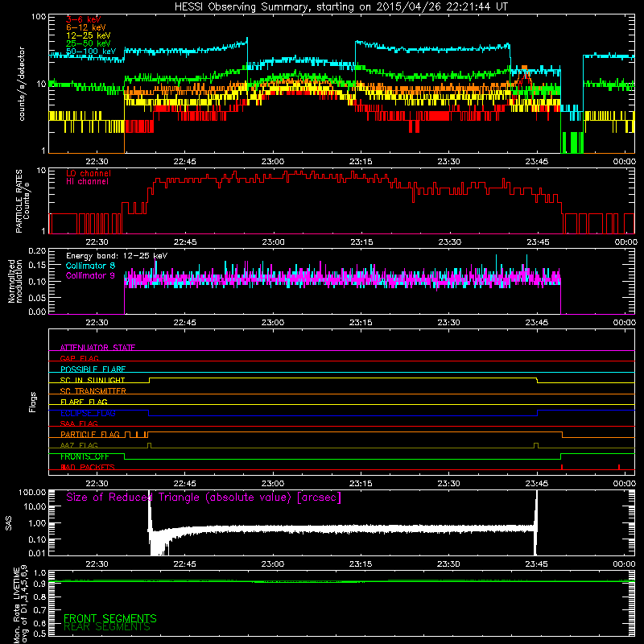Image resolution: width=644 pixels, height=644 pixels.
Task: Click the ATTENUATOR STATE flag label
Action: 97,348
